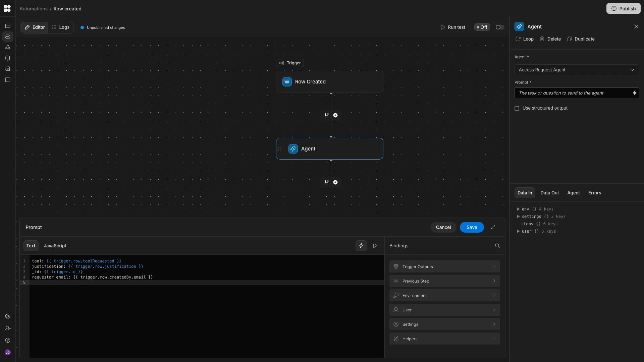Click the Duplicate action
Viewport: 644px width, 362px height.
581,39
